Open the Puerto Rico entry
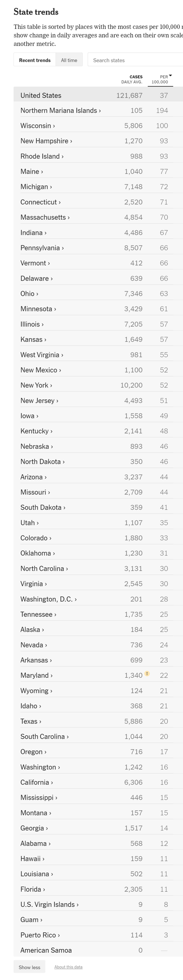The image size is (183, 980). 40,935
